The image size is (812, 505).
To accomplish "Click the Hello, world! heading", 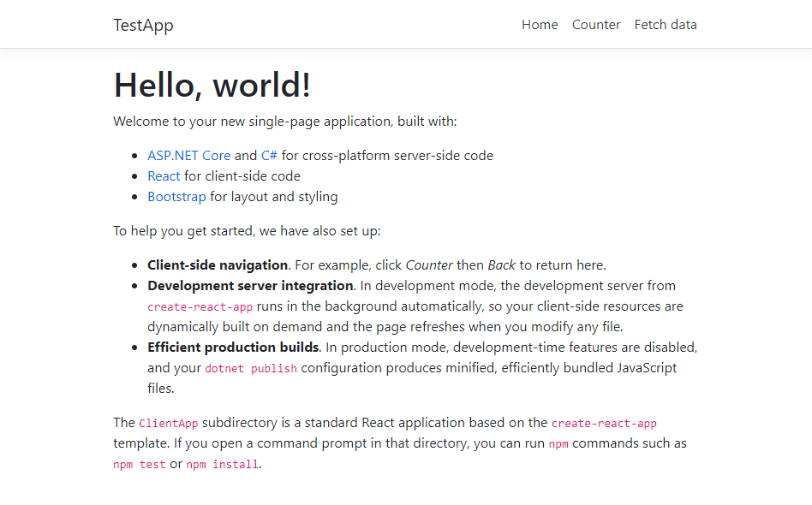I will pos(212,85).
